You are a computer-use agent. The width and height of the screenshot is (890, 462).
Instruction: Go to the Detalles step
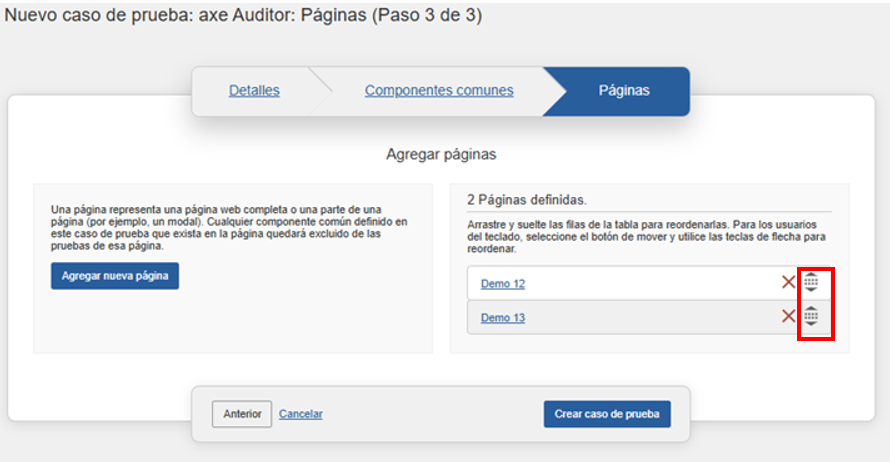(254, 91)
